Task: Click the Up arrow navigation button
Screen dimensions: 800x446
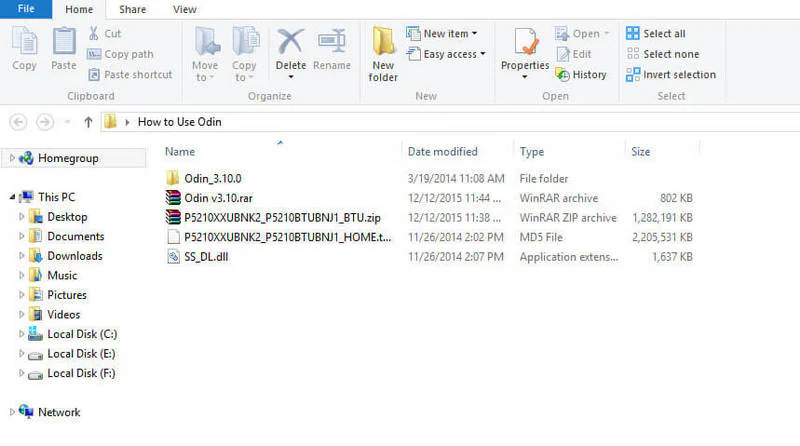Action: click(x=88, y=122)
